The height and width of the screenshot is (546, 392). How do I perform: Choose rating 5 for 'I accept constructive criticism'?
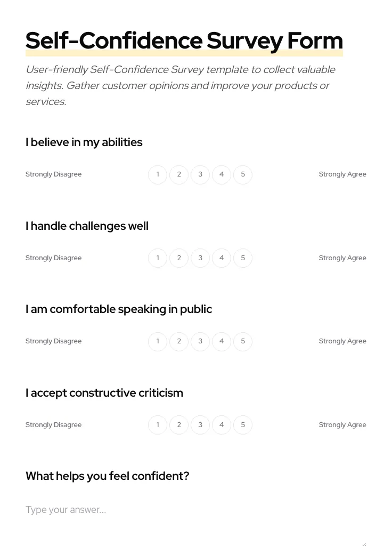click(x=243, y=425)
